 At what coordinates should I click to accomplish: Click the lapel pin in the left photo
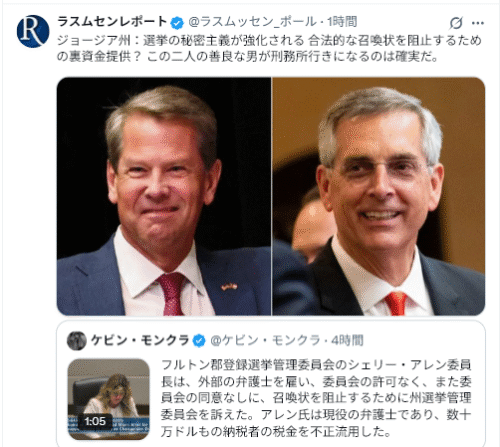(x=229, y=286)
